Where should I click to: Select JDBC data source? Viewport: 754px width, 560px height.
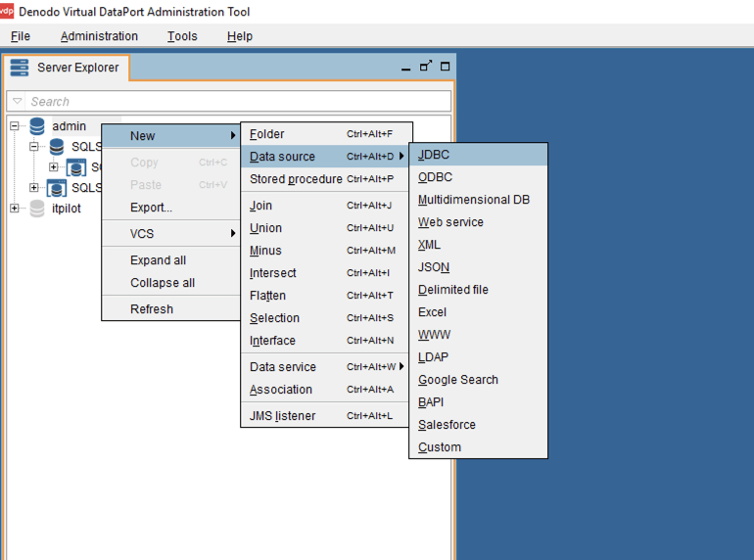(479, 155)
